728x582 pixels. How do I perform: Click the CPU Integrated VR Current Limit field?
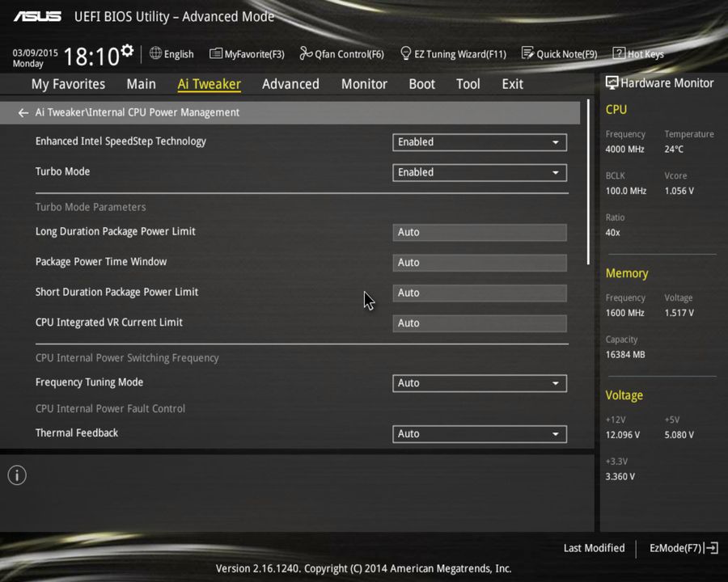[x=479, y=323]
